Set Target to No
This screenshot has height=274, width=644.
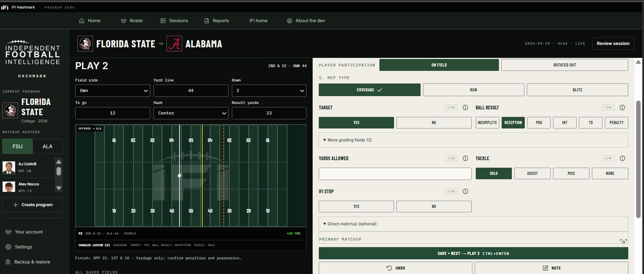click(434, 123)
